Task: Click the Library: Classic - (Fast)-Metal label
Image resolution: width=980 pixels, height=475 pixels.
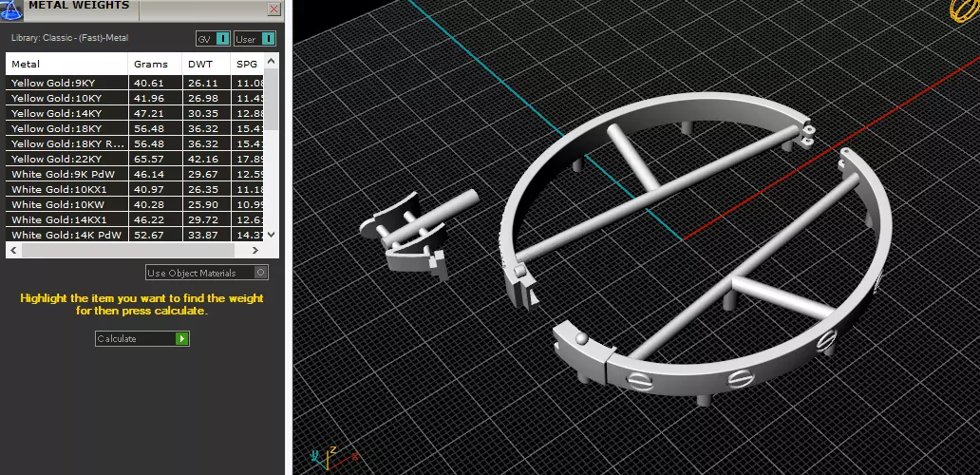Action: click(69, 37)
